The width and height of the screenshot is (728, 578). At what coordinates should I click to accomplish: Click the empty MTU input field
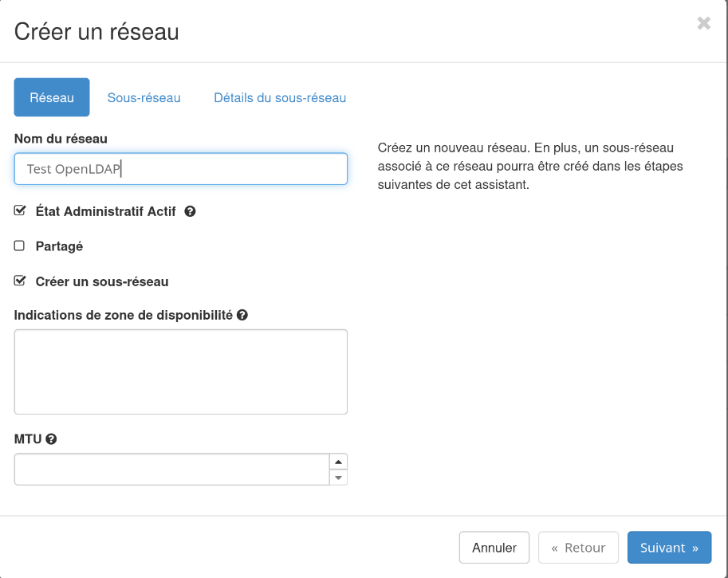coord(167,469)
